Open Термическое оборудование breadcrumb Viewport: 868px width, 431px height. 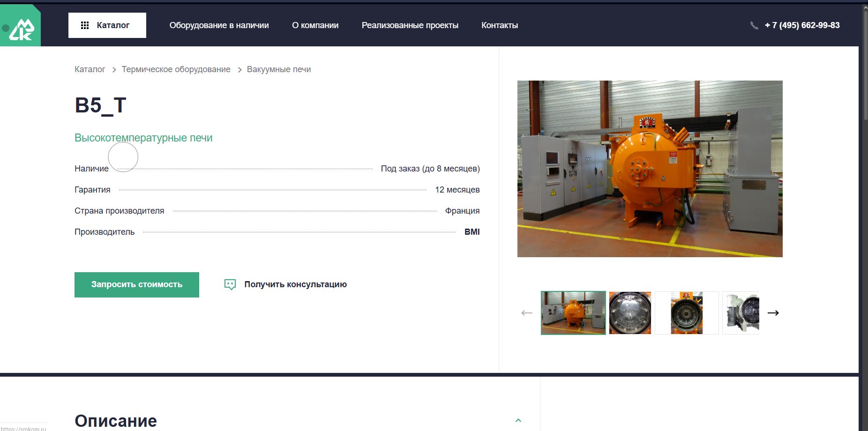tap(176, 69)
